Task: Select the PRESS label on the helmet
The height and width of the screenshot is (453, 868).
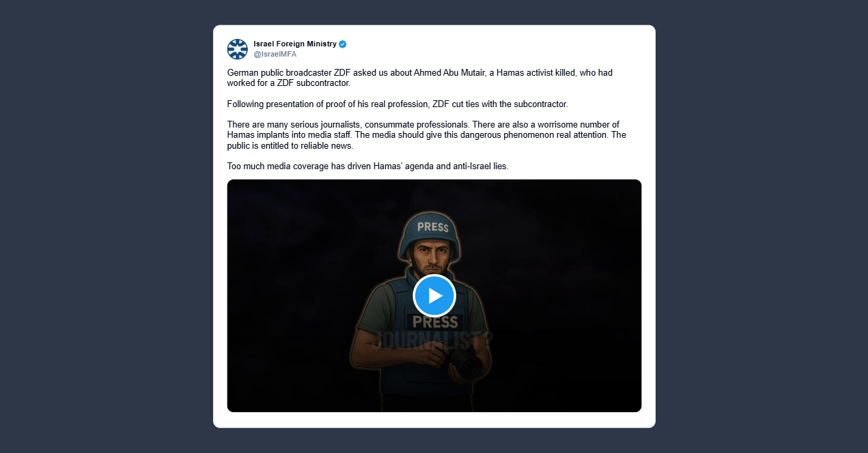Action: click(x=432, y=227)
